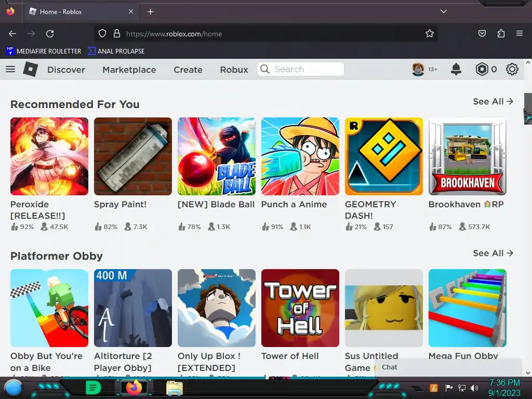532x399 pixels.
Task: Open the Firefox application menu
Action: [520, 33]
